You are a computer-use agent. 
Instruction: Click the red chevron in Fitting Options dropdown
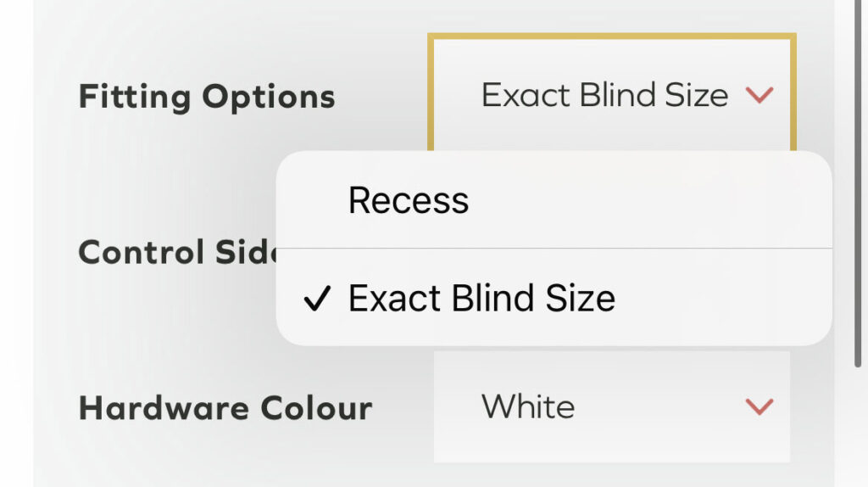pyautogui.click(x=759, y=96)
